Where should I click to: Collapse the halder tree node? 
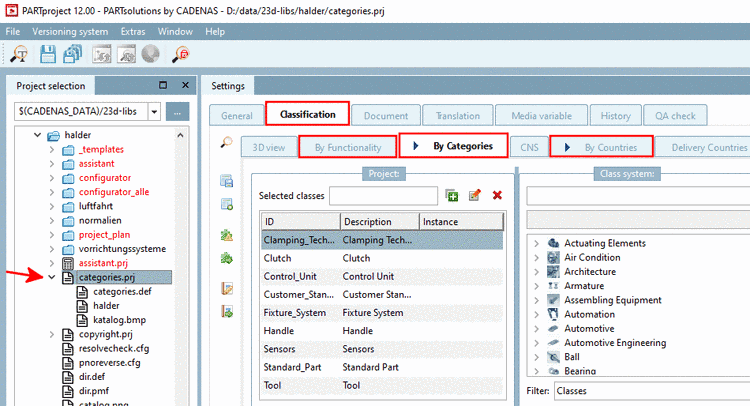point(37,135)
